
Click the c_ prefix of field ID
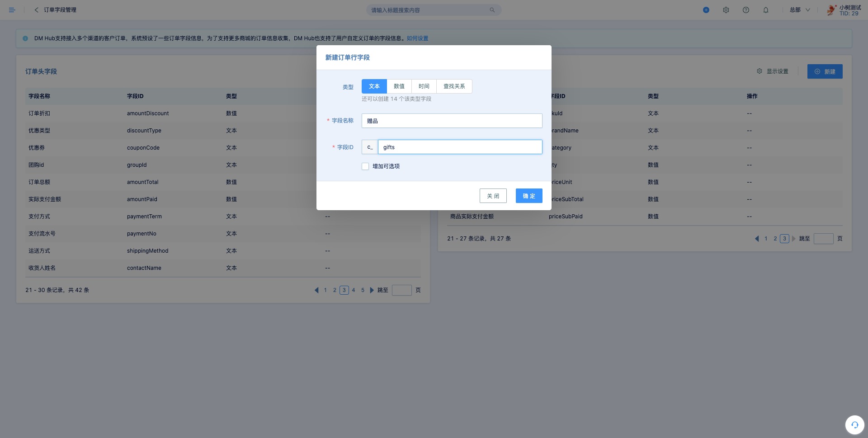370,147
